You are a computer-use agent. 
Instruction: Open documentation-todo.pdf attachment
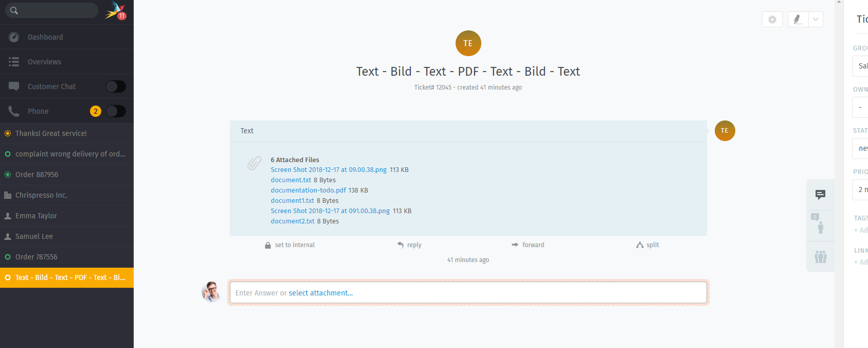pos(309,190)
